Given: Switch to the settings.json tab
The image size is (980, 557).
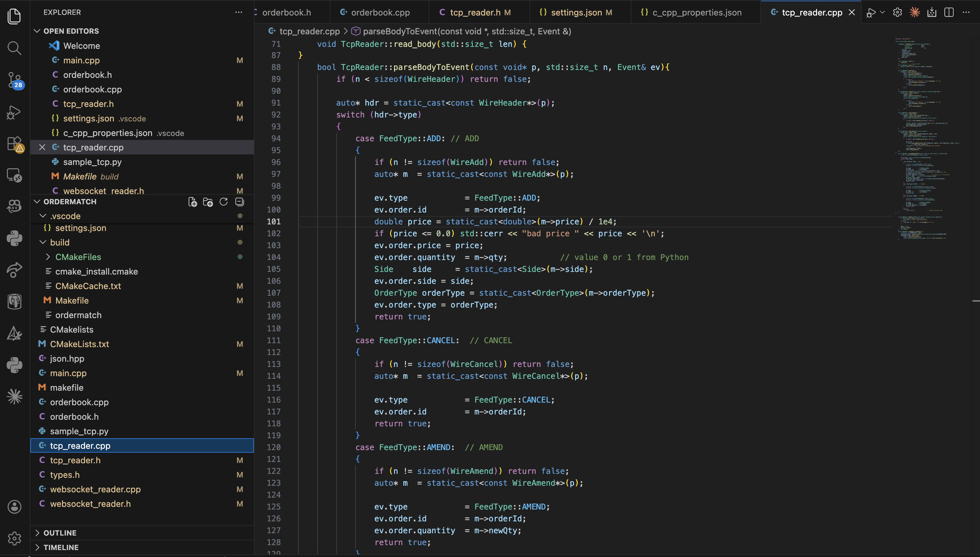Looking at the screenshot, I should [576, 12].
